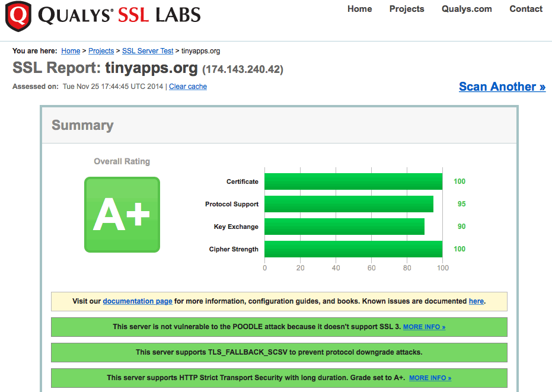552x392 pixels.
Task: Open the Home navigation menu item
Action: (359, 9)
